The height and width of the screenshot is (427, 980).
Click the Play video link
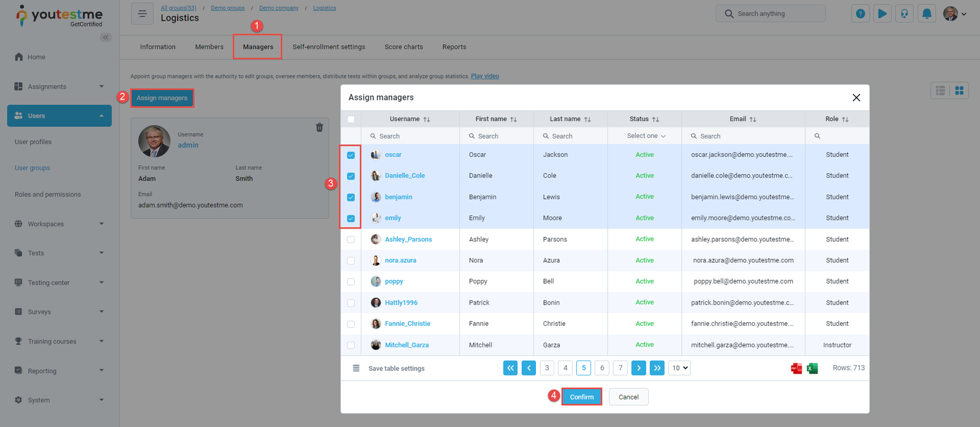pos(484,77)
